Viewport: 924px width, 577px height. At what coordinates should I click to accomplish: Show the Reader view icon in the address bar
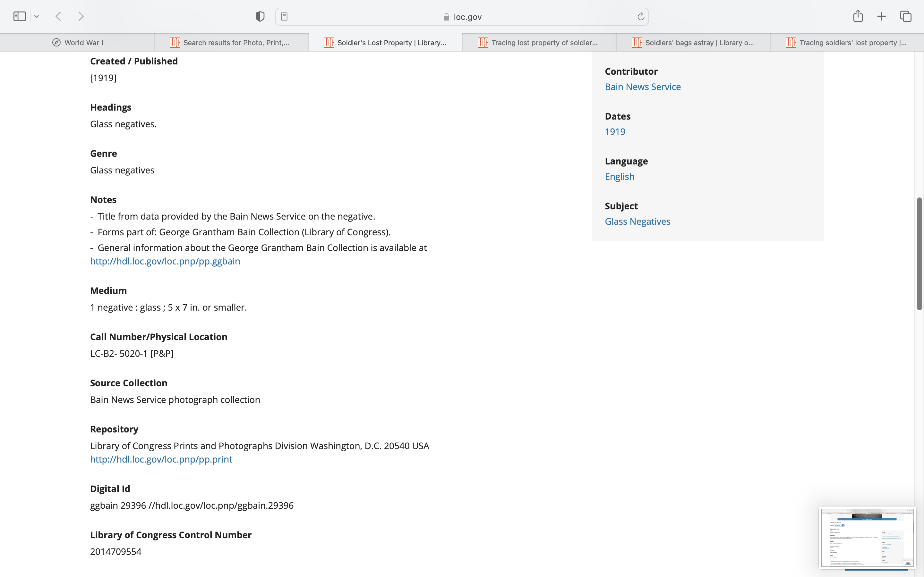[x=284, y=16]
